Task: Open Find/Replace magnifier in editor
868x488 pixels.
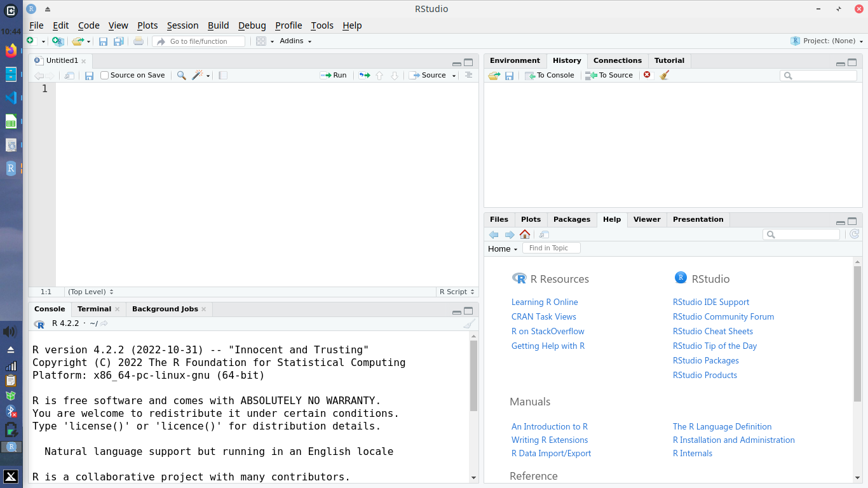Action: 181,75
